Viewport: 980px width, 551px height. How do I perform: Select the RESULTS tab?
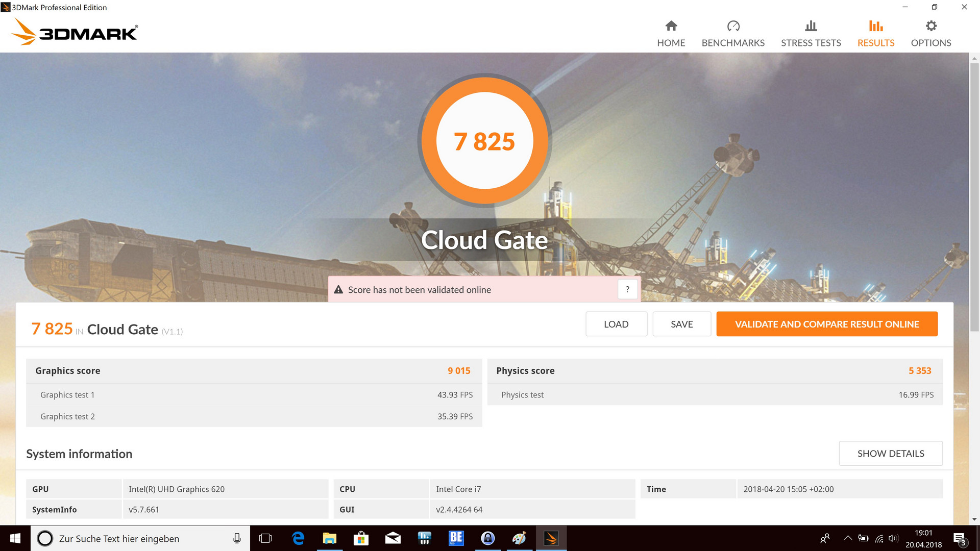click(876, 34)
